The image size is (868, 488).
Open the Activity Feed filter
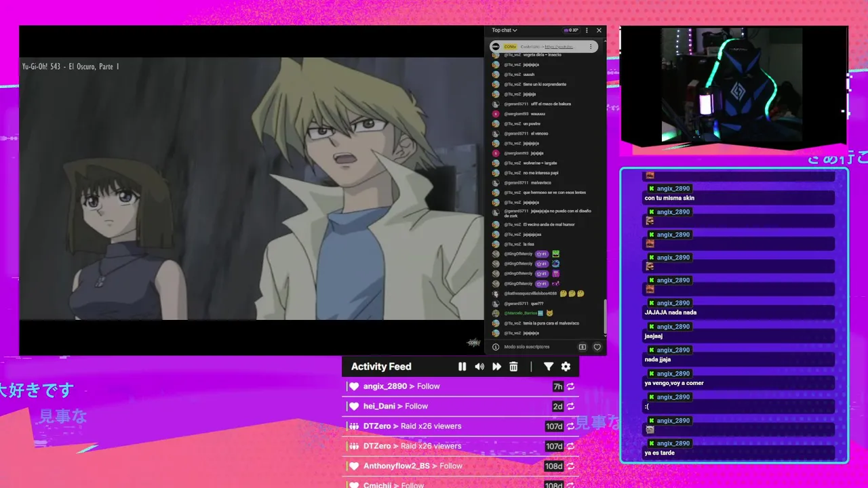coord(549,367)
